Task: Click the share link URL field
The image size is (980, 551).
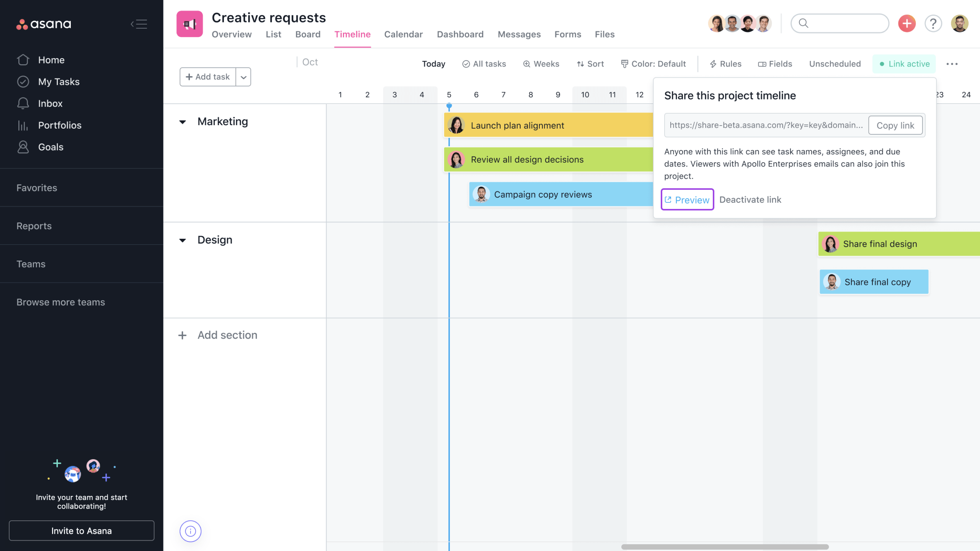Action: 766,126
